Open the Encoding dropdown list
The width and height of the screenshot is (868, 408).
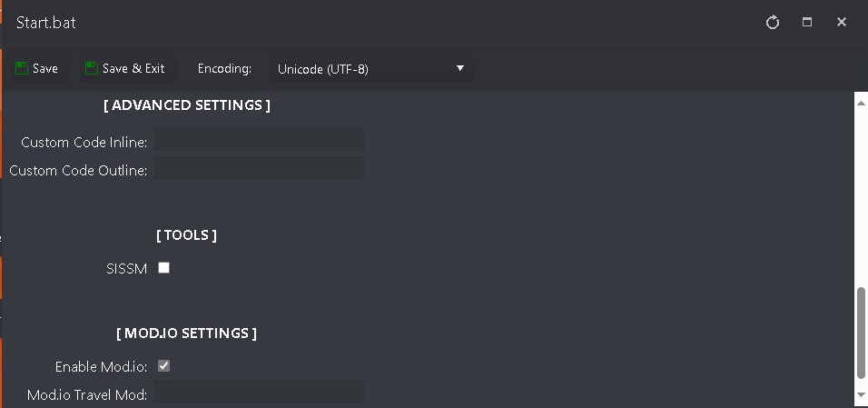click(x=371, y=69)
